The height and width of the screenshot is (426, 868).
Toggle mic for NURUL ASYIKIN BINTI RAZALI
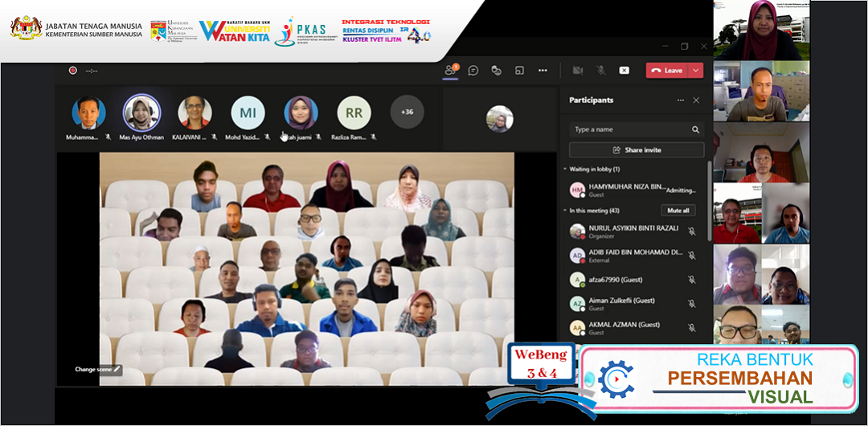point(691,231)
